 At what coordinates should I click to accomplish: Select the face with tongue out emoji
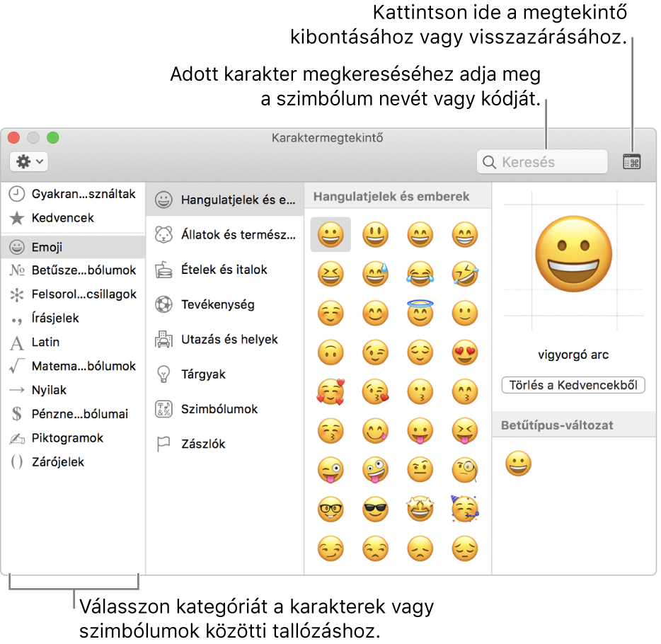[420, 431]
